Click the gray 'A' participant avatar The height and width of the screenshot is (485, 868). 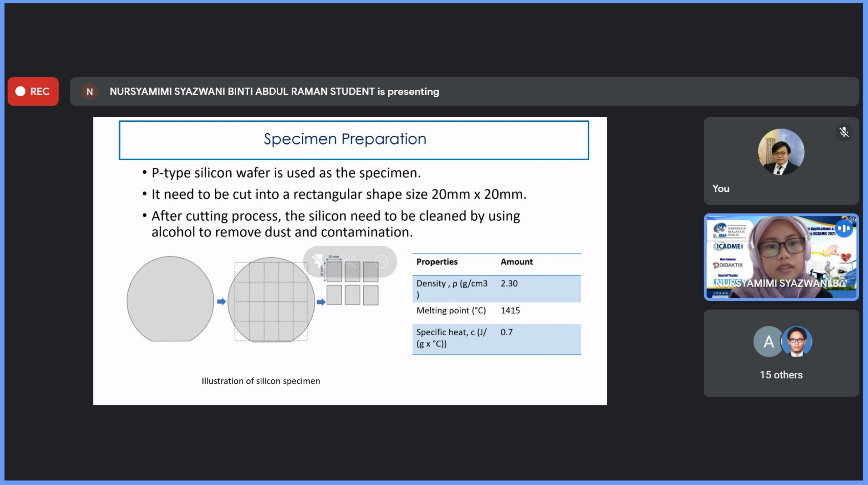click(768, 342)
